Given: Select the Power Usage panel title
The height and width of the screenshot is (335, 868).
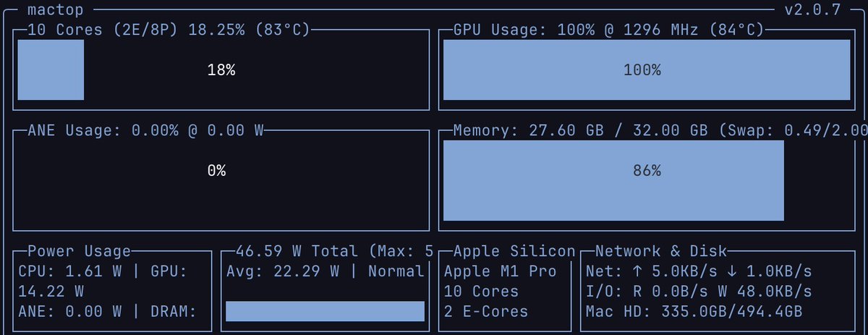Looking at the screenshot, I should point(79,251).
